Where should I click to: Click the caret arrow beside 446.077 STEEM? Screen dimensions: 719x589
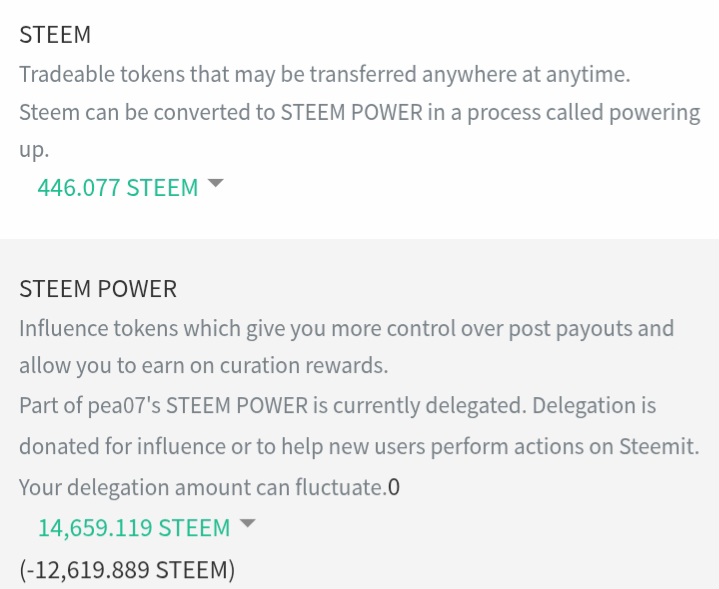pyautogui.click(x=215, y=183)
